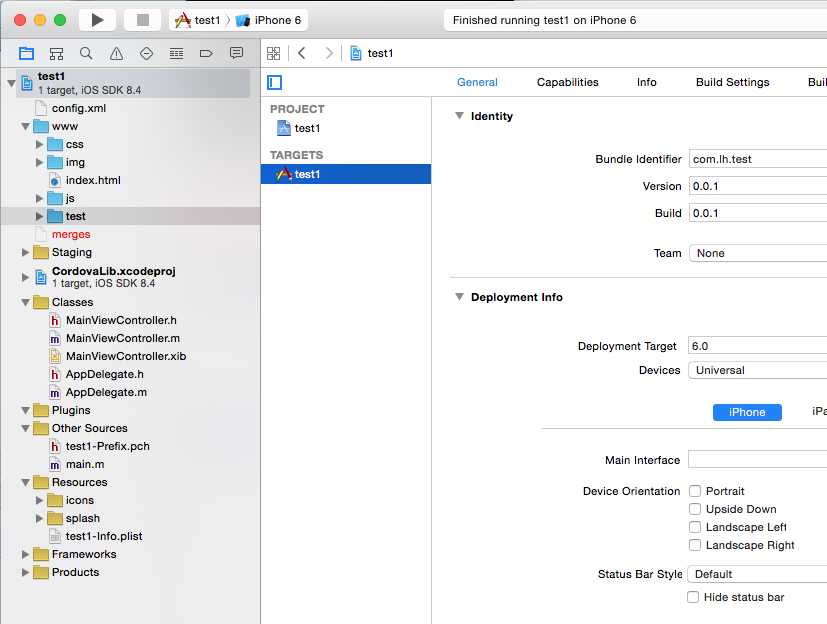Expand the Frameworks group

point(25,554)
